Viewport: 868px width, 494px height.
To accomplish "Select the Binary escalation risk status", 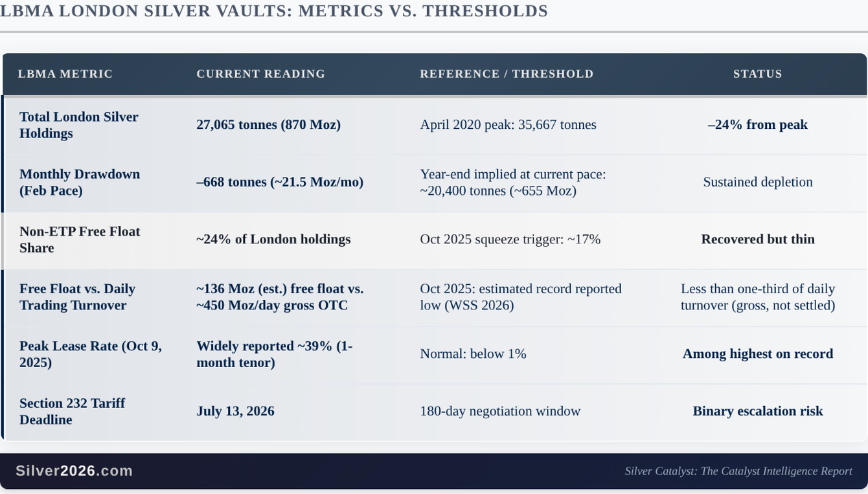I will click(x=757, y=412).
